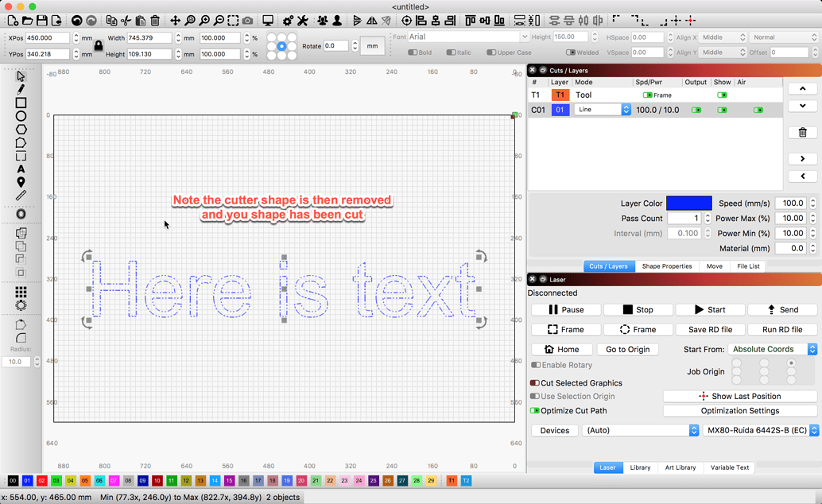Pick the Position Laser pin tool

(21, 182)
